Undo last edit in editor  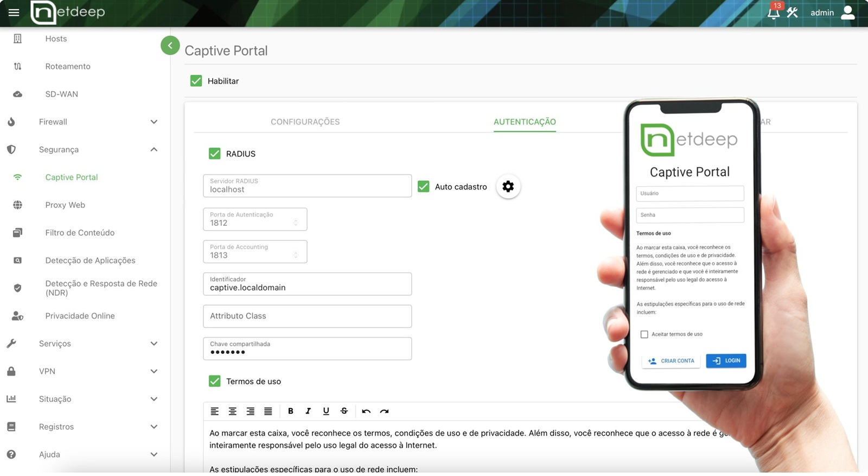(366, 411)
